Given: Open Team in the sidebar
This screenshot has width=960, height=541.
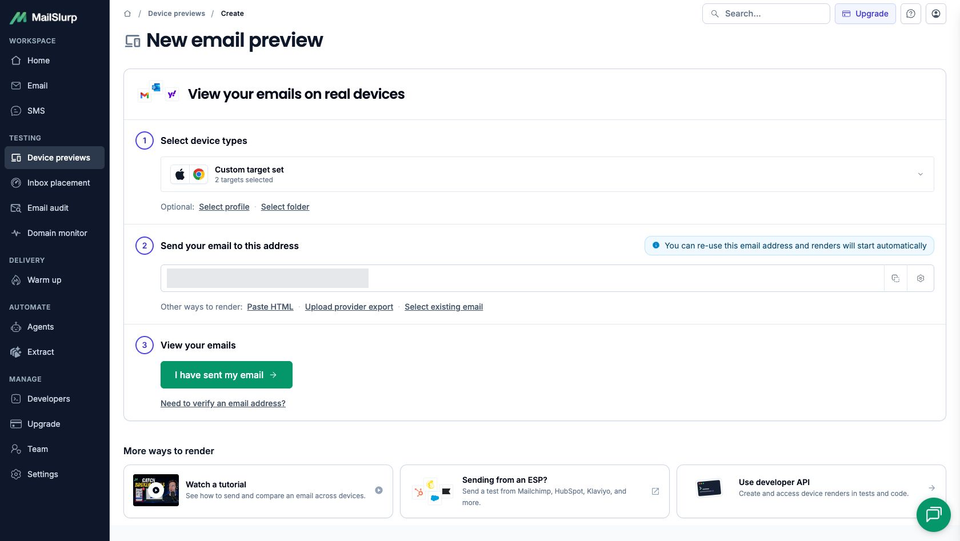Looking at the screenshot, I should (x=54, y=449).
